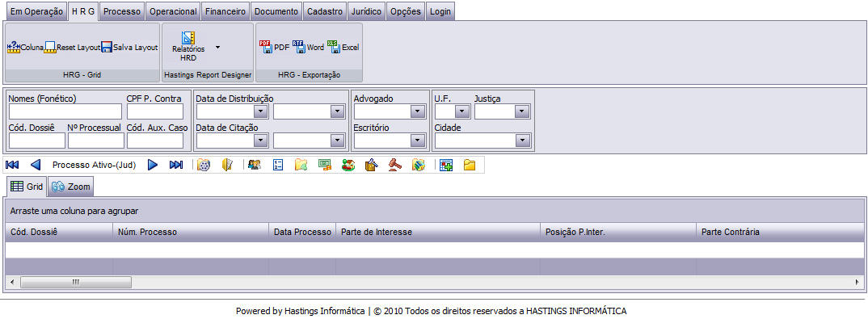Open the Documento tab
868x319 pixels.
[276, 11]
